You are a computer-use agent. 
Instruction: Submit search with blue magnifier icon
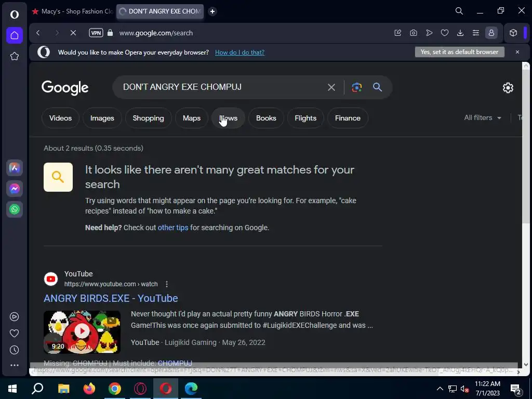377,87
